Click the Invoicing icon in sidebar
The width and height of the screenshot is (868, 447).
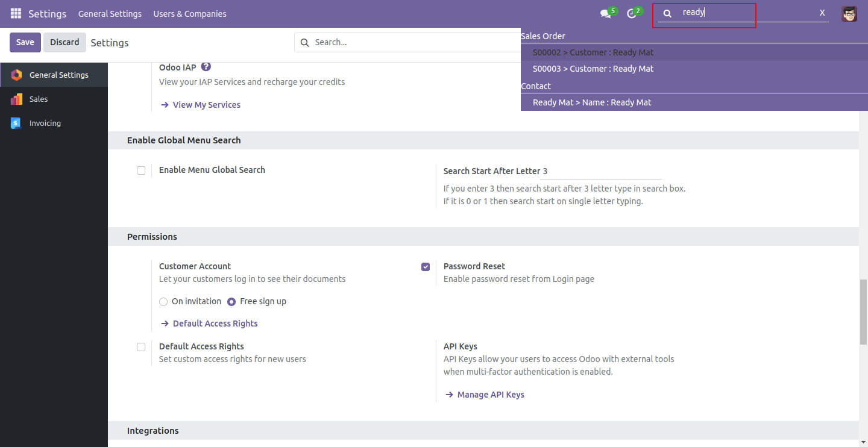pos(17,123)
